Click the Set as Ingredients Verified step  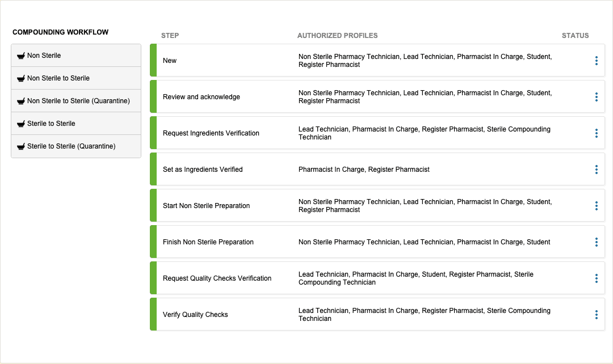pyautogui.click(x=203, y=170)
